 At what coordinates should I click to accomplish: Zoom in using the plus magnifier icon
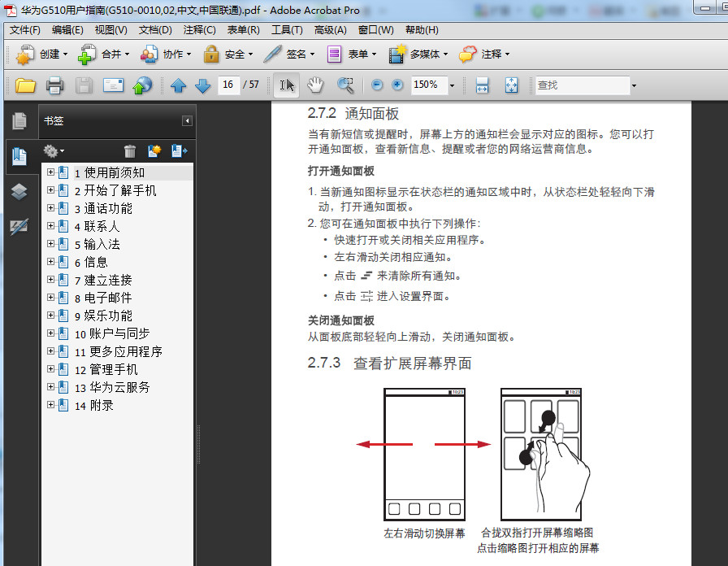(396, 85)
